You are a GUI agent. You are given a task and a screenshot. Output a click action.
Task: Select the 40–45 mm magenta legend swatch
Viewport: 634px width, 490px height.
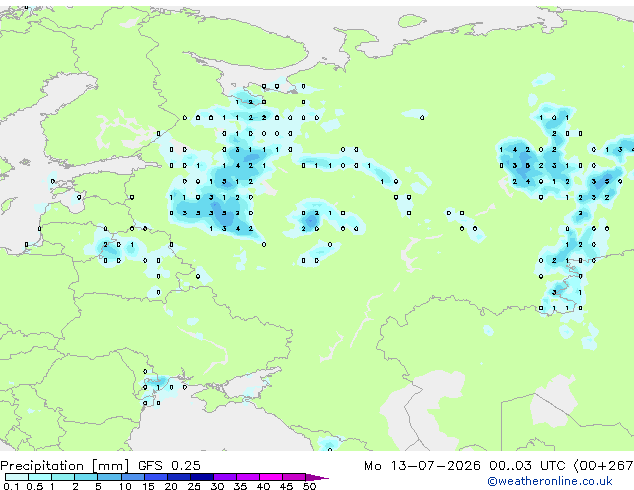click(x=271, y=477)
